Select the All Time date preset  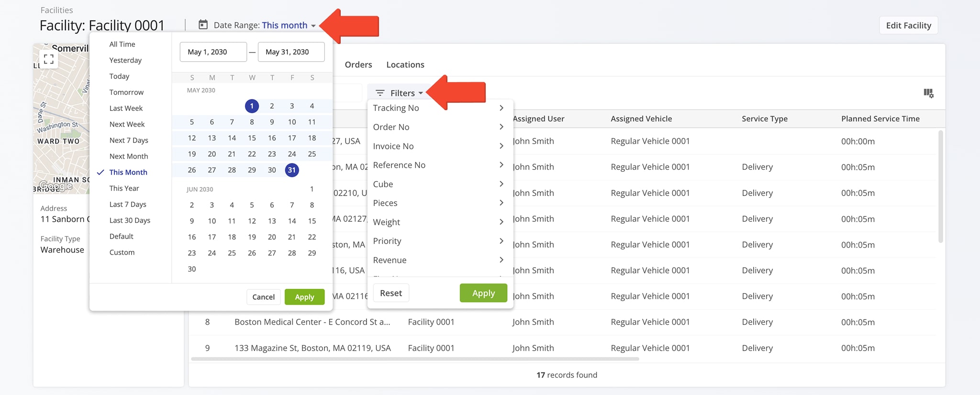122,44
